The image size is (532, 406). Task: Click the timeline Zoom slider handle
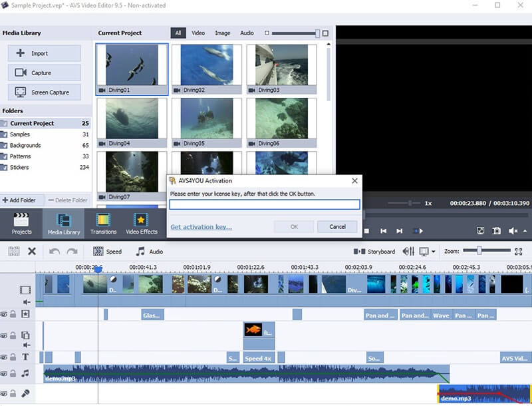(x=479, y=251)
